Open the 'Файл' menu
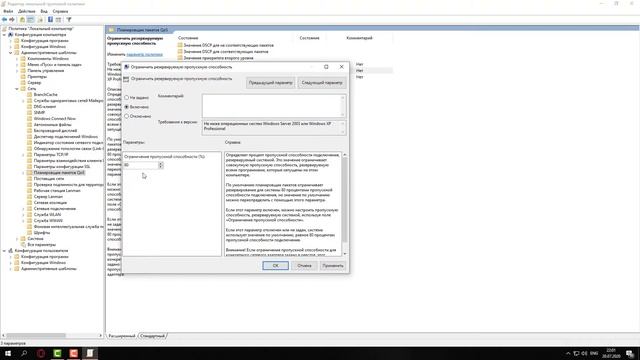640x360 pixels. click(x=8, y=11)
